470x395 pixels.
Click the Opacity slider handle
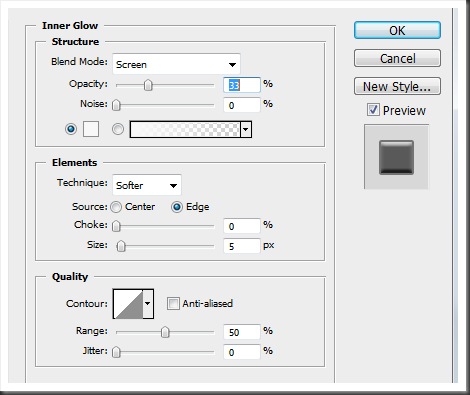click(148, 85)
